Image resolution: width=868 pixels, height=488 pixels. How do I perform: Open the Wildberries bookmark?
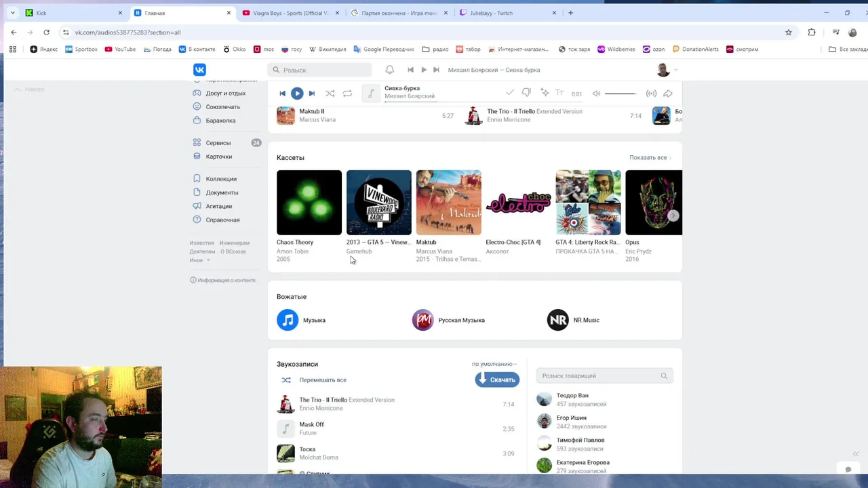pos(616,49)
